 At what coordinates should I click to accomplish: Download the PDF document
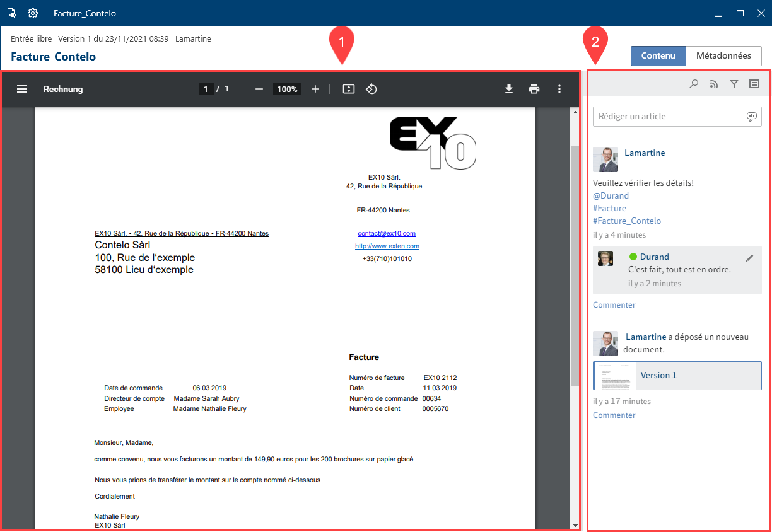(x=509, y=89)
